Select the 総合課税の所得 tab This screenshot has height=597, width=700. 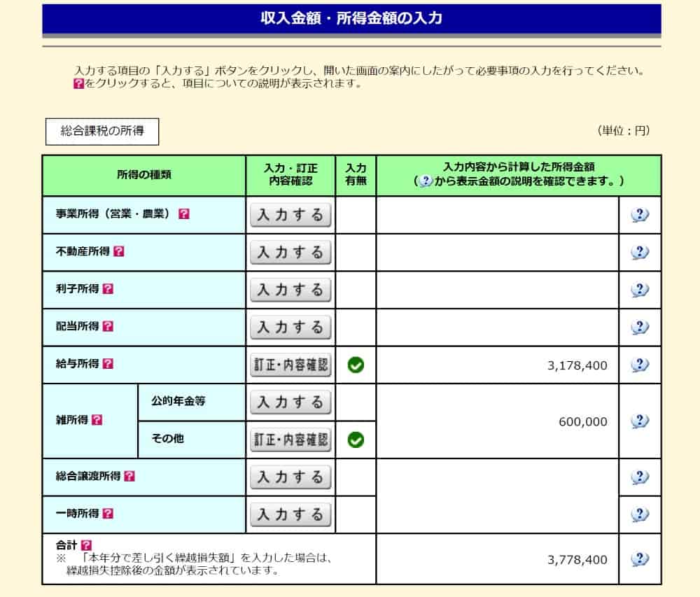click(x=102, y=132)
